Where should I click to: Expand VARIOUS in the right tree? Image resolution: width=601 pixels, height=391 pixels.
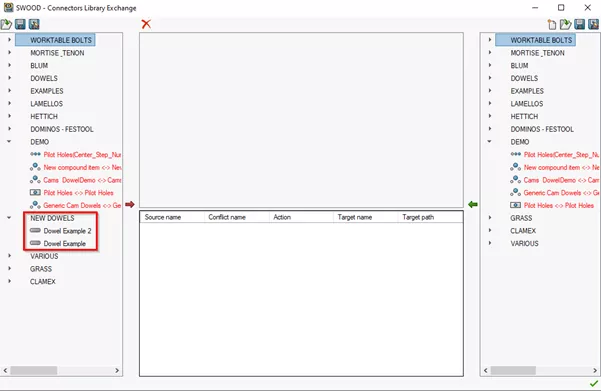pos(489,243)
